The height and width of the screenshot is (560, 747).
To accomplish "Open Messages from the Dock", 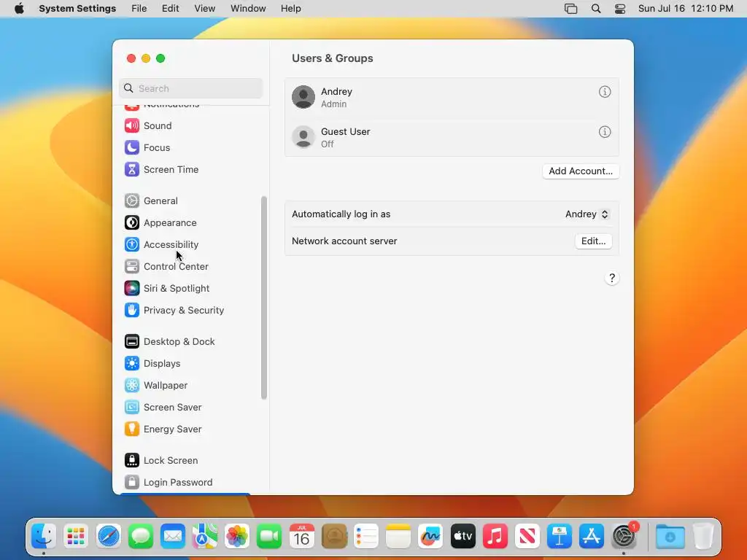I will 141,536.
